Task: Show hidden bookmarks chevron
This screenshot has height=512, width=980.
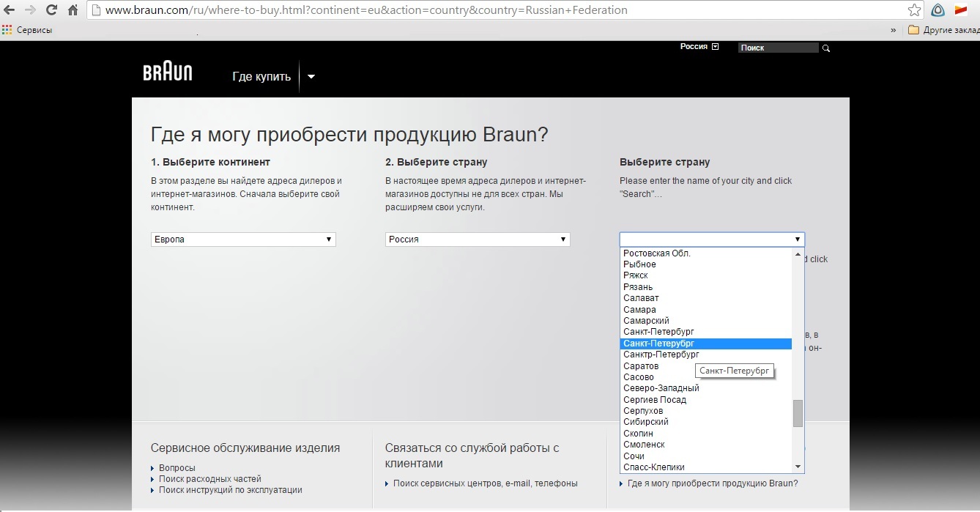Action: pyautogui.click(x=894, y=30)
